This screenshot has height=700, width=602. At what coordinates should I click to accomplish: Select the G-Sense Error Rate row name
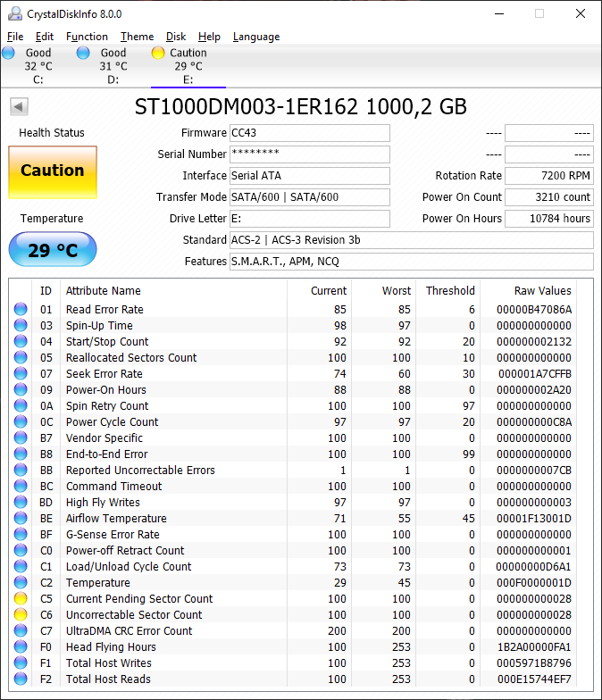pos(113,534)
